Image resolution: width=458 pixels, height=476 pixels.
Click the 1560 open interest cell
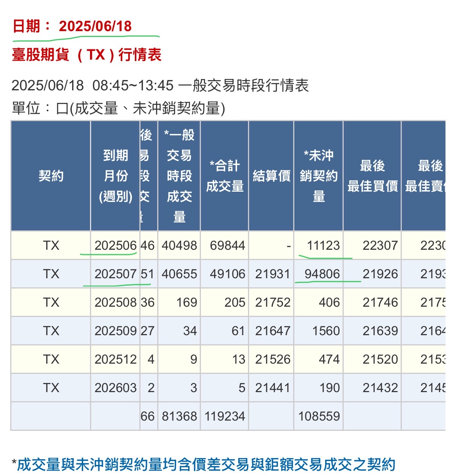click(319, 331)
